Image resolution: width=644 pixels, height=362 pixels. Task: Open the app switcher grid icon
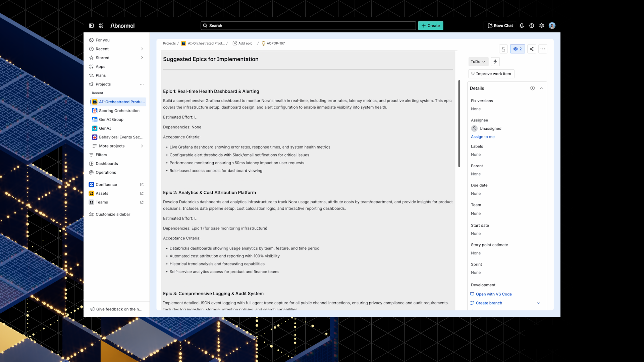coord(101,25)
